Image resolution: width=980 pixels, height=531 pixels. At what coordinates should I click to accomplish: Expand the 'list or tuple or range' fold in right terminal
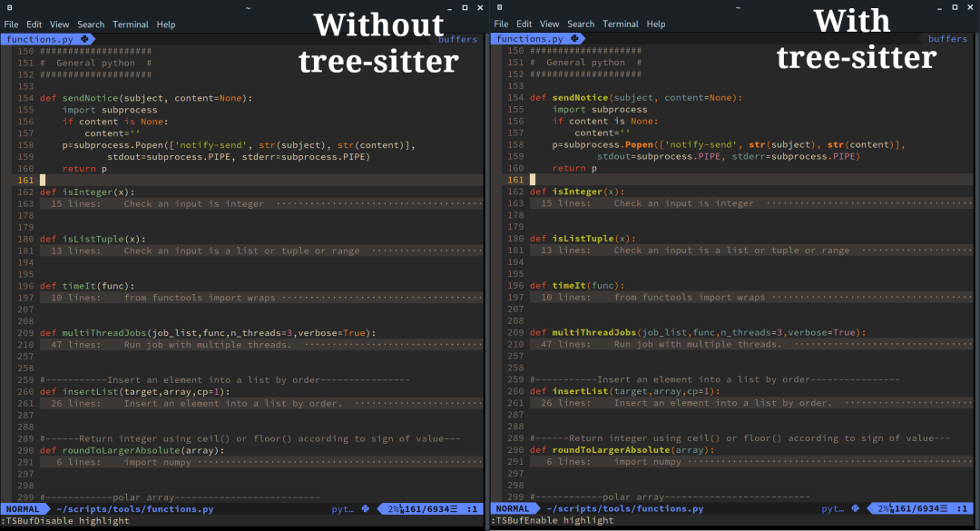point(751,251)
